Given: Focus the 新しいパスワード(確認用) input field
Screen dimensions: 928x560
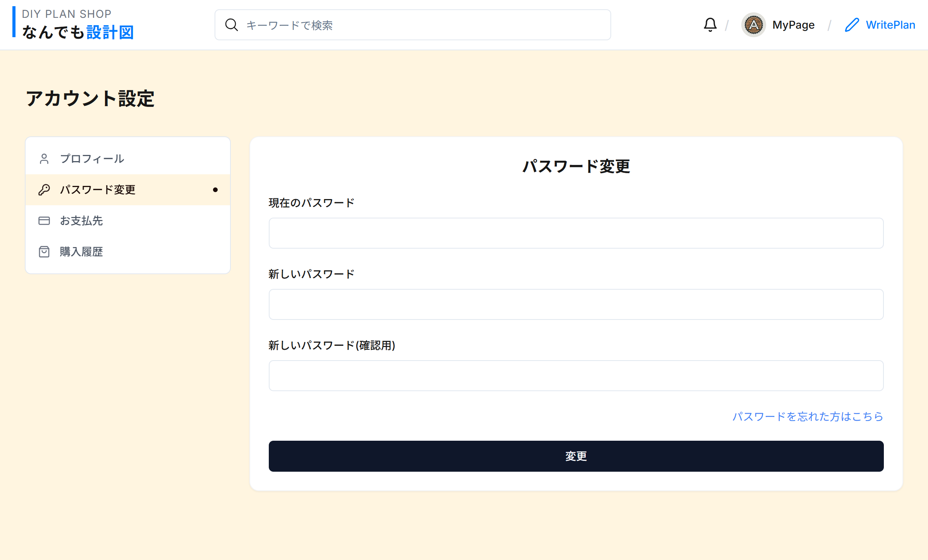Looking at the screenshot, I should point(576,376).
